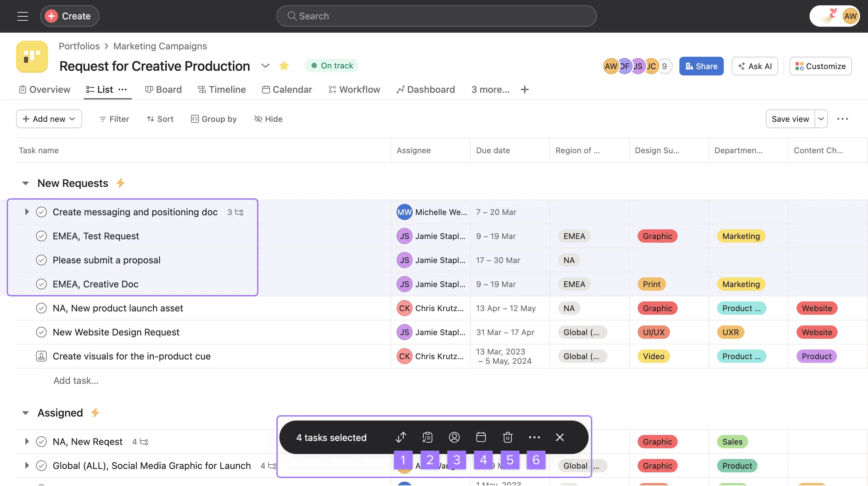Switch to the Board tab
Image resolution: width=868 pixels, height=486 pixels.
(x=163, y=89)
